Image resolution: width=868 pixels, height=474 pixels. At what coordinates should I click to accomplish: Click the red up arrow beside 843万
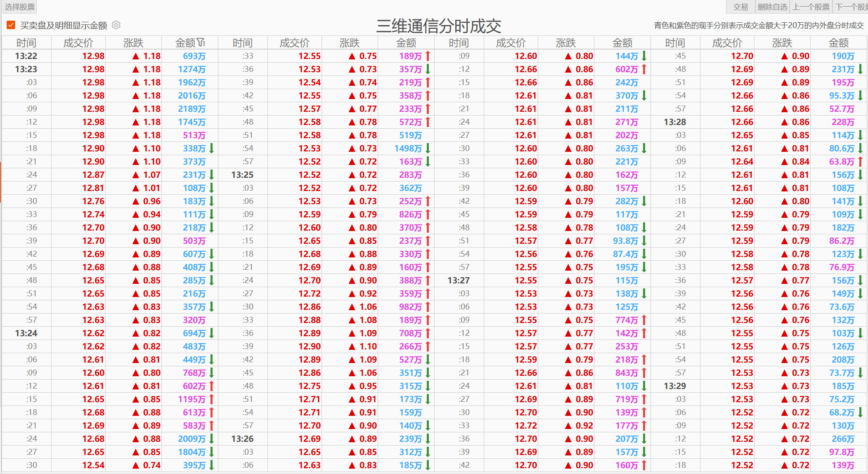(x=644, y=373)
